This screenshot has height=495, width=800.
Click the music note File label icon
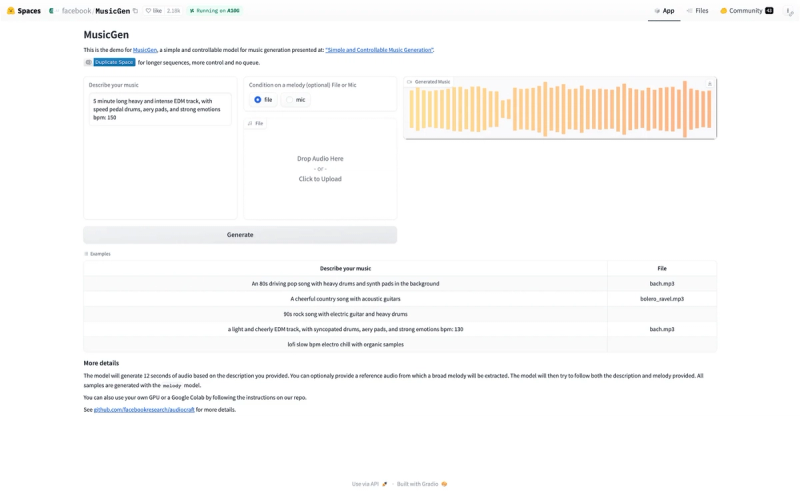click(250, 123)
